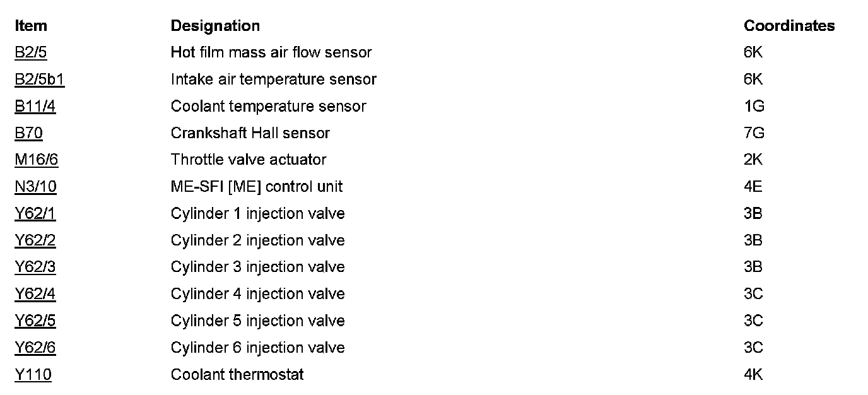868x395 pixels.
Task: Follow the Y62/3 item link
Action: click(x=35, y=267)
